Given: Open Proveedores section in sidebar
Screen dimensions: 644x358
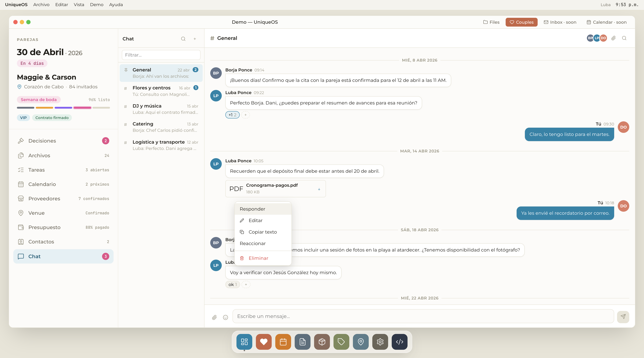Looking at the screenshot, I should tap(63, 199).
